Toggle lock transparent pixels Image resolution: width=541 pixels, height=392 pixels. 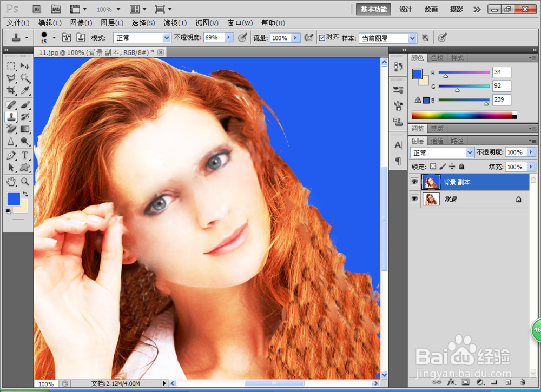tap(433, 167)
